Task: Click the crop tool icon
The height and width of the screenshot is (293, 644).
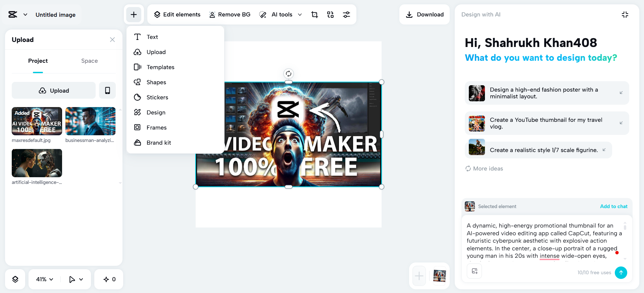Action: pos(314,14)
